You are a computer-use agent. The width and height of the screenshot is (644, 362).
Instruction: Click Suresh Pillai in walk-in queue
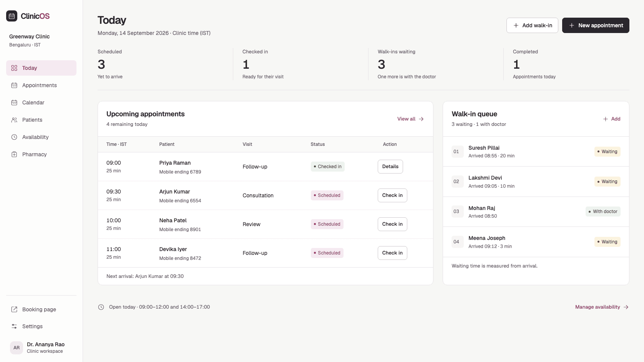[484, 148]
